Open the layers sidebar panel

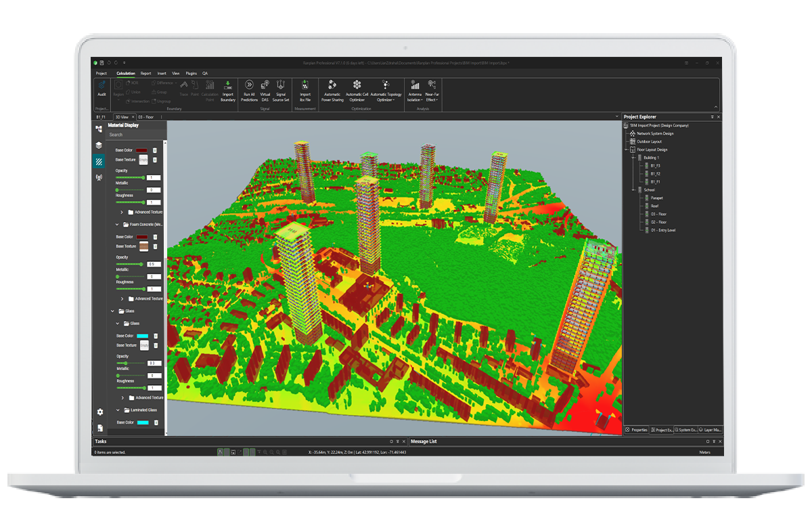[x=99, y=145]
